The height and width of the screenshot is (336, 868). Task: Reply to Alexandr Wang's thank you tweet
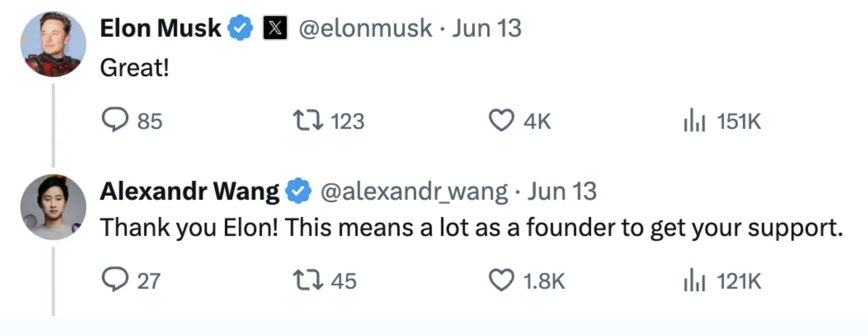(114, 281)
